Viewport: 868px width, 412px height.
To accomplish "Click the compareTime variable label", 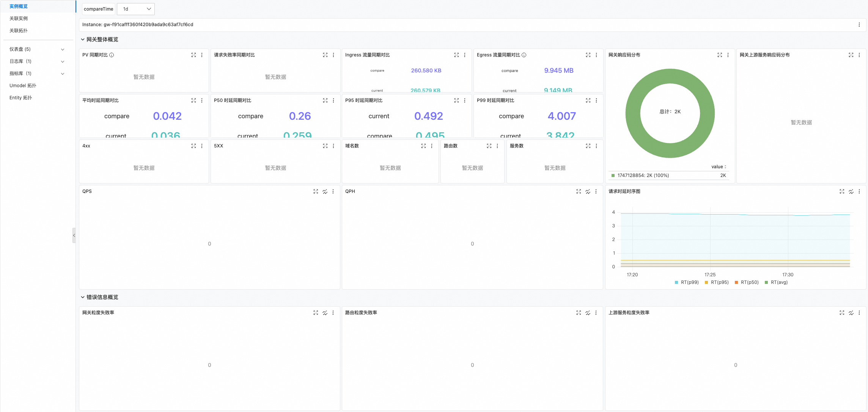I will tap(99, 9).
